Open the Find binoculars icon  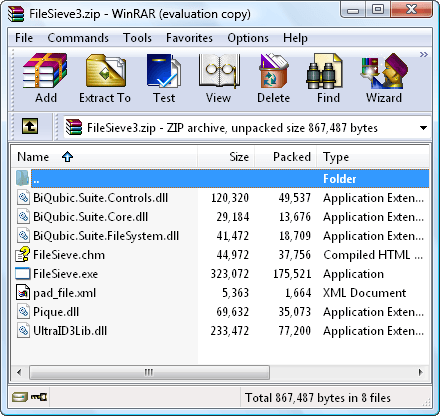tap(325, 71)
